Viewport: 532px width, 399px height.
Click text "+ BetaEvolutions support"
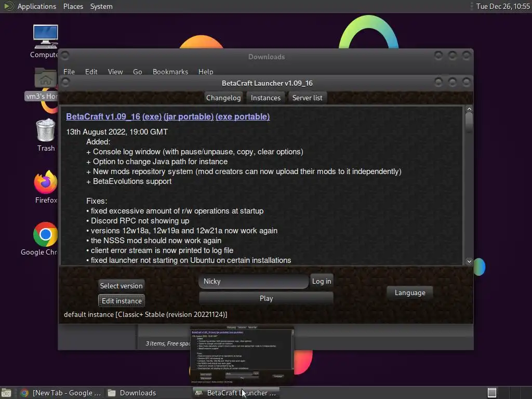point(129,181)
